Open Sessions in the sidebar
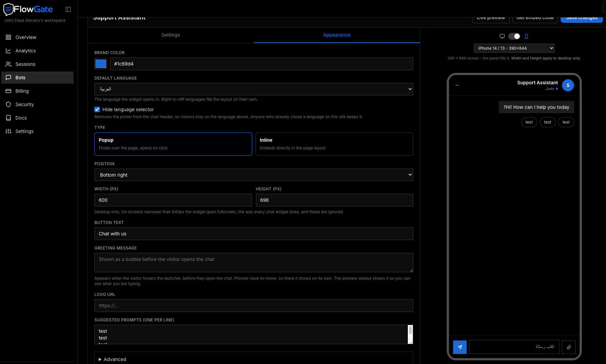Image resolution: width=606 pixels, height=364 pixels. point(38,64)
